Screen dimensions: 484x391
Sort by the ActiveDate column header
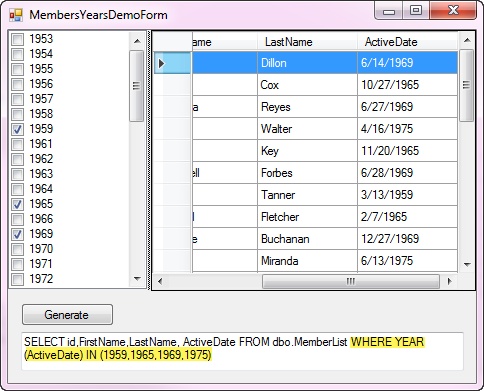(x=408, y=42)
